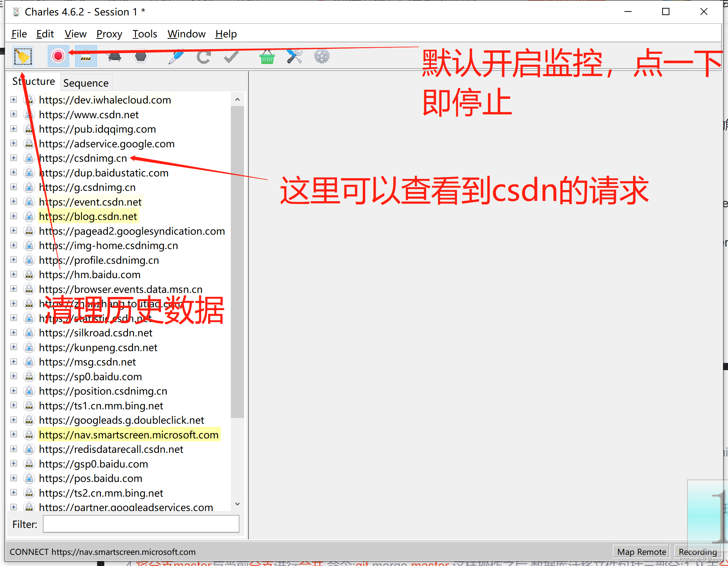This screenshot has width=728, height=566.
Task: Expand the pos.baidu.com host node
Action: (x=14, y=478)
